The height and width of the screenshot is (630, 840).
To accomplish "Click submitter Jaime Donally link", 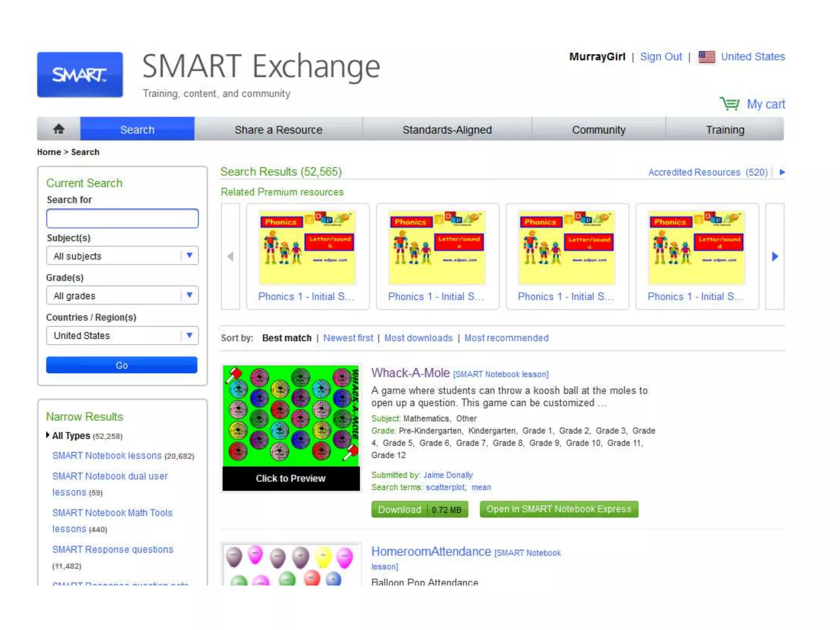I will click(x=448, y=475).
